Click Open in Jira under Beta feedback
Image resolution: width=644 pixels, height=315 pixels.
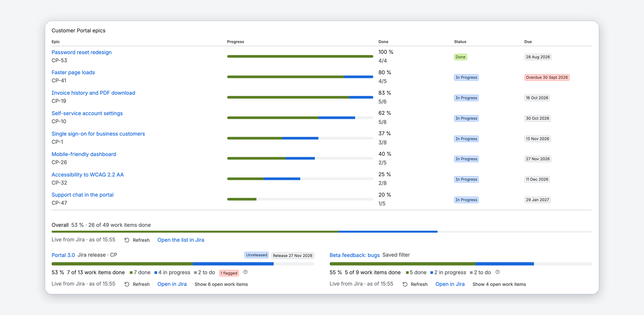pos(450,284)
